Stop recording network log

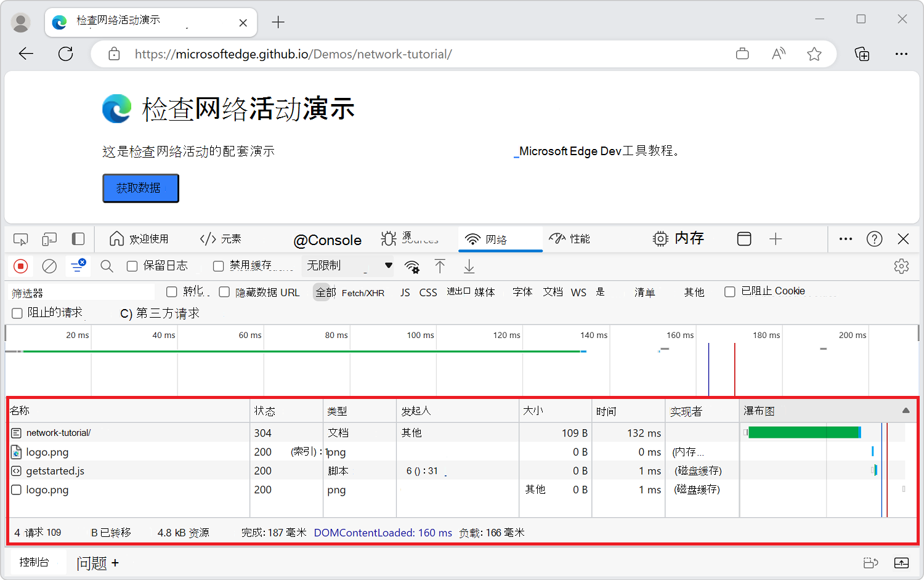[x=21, y=266]
